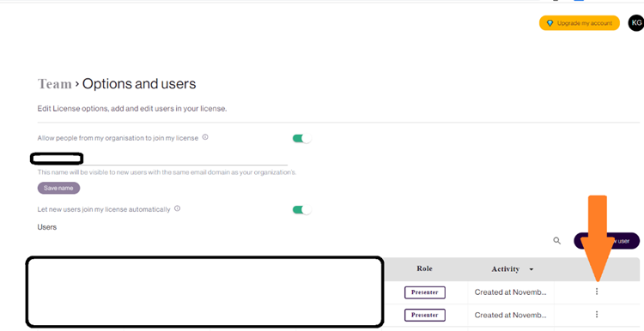Click Presenter role badge in second user row
644x331 pixels.
pyautogui.click(x=425, y=315)
